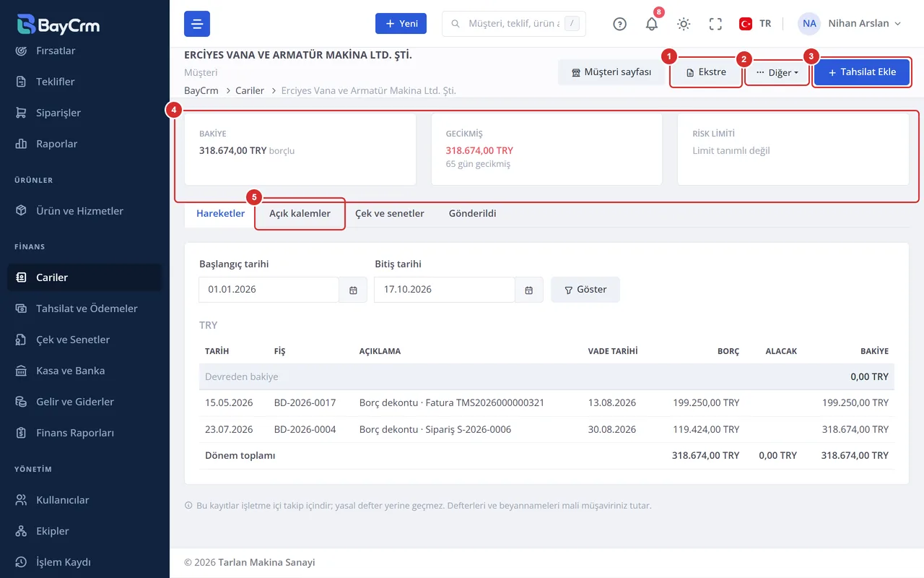Open the BayCrm logo home
This screenshot has height=578, width=924.
pos(58,24)
